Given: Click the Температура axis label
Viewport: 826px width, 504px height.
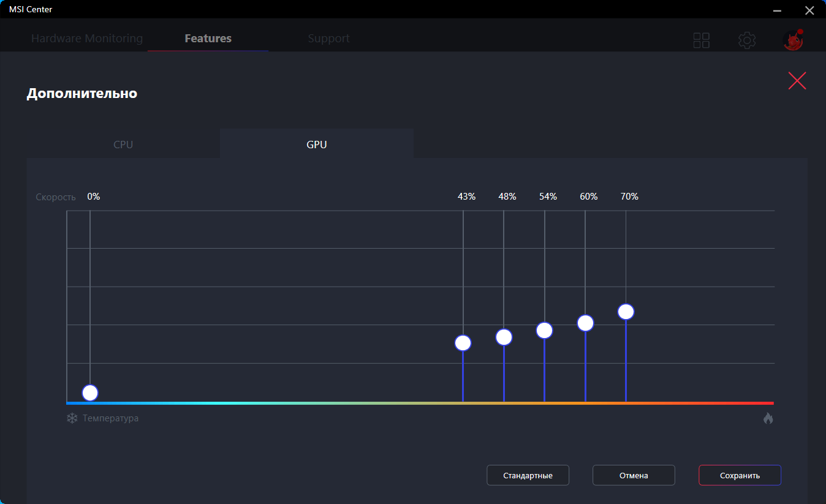Looking at the screenshot, I should pos(111,418).
